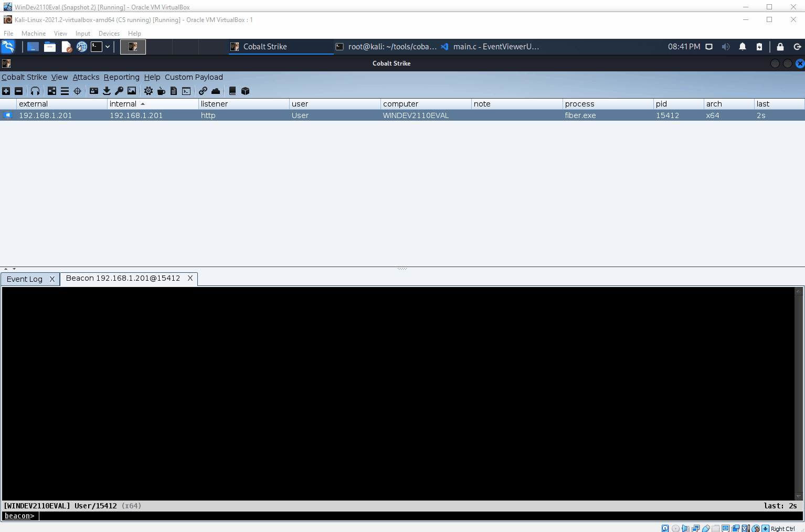This screenshot has width=805, height=532.
Task: Open the Reporting menu
Action: pyautogui.click(x=122, y=77)
